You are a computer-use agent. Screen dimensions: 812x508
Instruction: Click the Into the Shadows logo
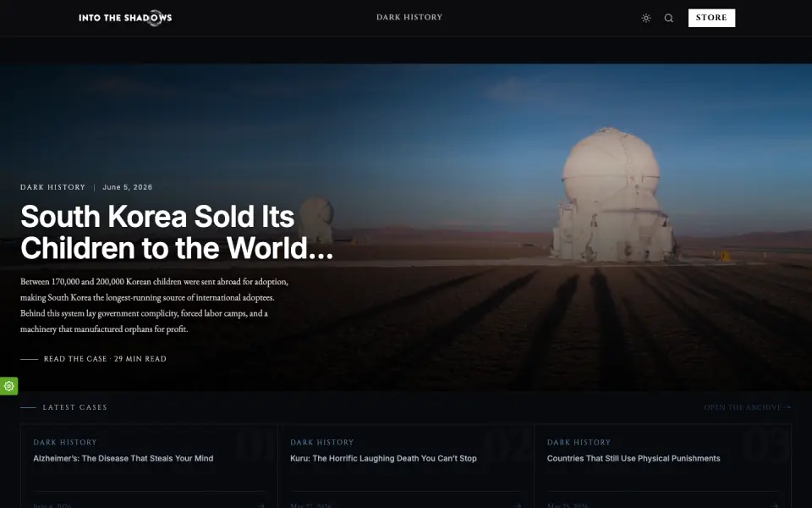125,18
